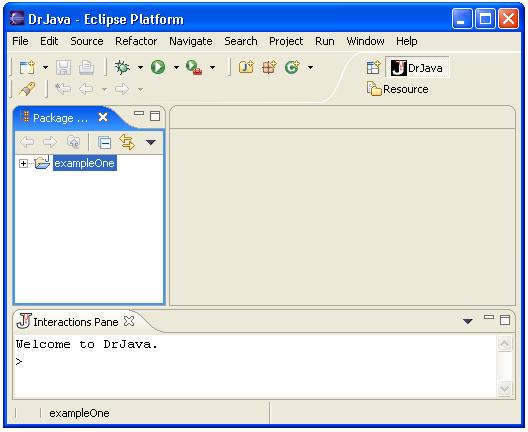Open the Forward history dropdown arrow
528x432 pixels.
pyautogui.click(x=140, y=90)
